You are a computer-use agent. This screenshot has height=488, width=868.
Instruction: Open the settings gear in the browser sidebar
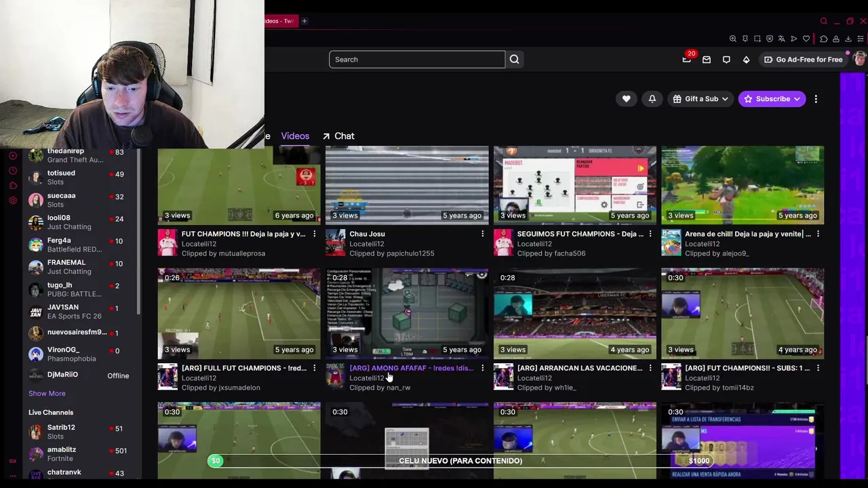click(x=13, y=201)
